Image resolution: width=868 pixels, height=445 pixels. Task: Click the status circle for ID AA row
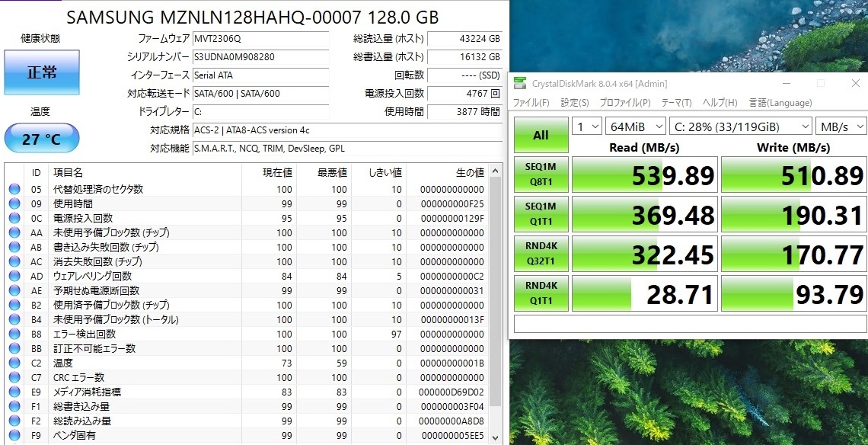14,232
